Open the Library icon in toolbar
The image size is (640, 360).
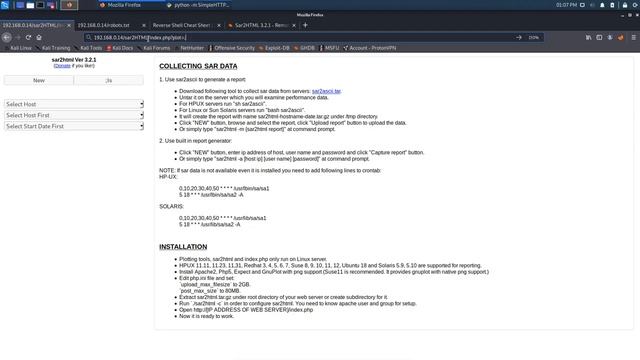pos(589,37)
